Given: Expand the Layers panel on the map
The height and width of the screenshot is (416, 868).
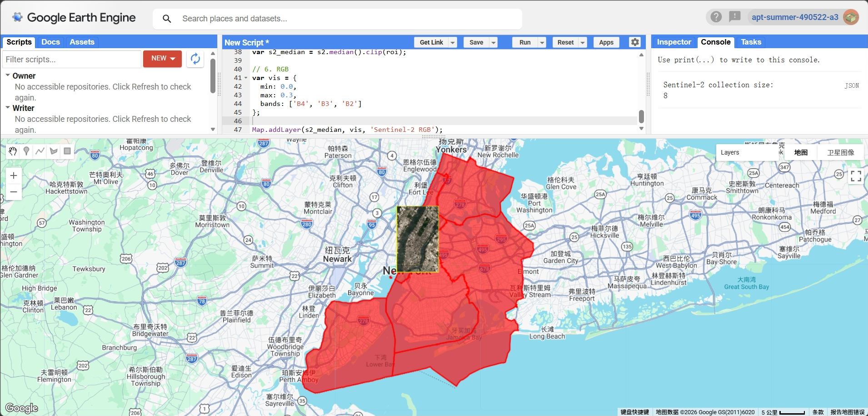Looking at the screenshot, I should [747, 152].
